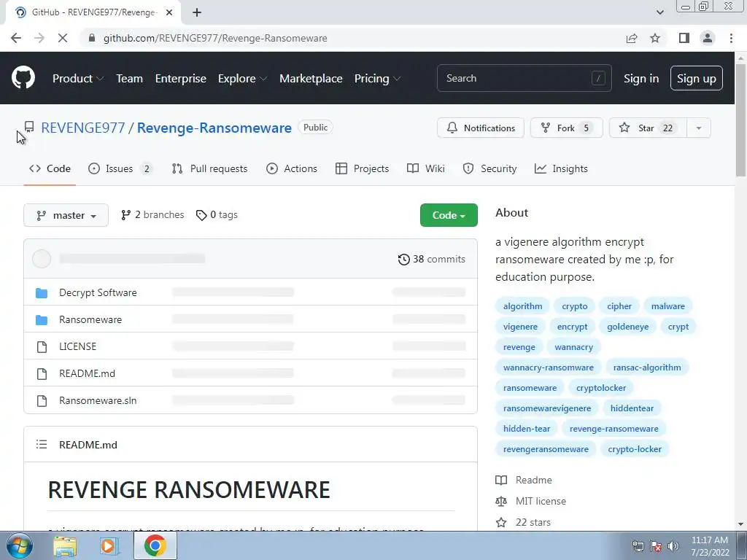This screenshot has width=747, height=560.
Task: Click the volume speaker tray icon
Action: coord(673,546)
